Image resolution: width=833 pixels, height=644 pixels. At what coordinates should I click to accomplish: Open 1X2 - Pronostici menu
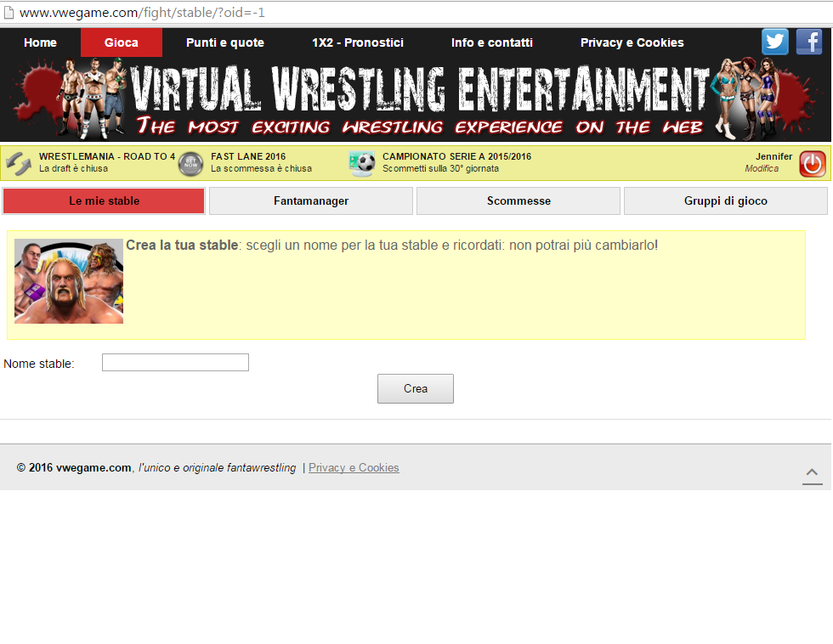[x=358, y=42]
